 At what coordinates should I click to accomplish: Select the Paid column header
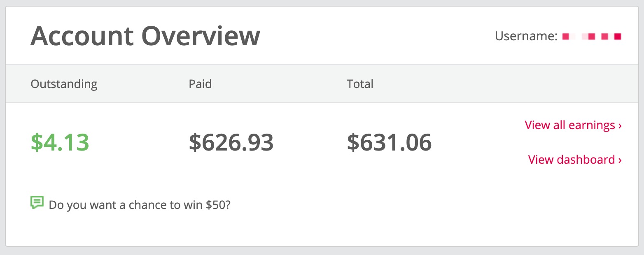200,83
